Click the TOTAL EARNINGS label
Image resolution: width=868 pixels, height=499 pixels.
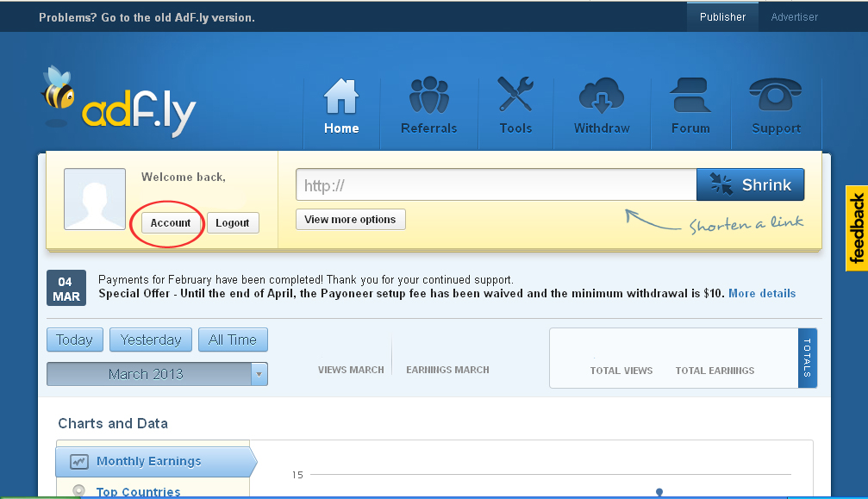(x=715, y=371)
